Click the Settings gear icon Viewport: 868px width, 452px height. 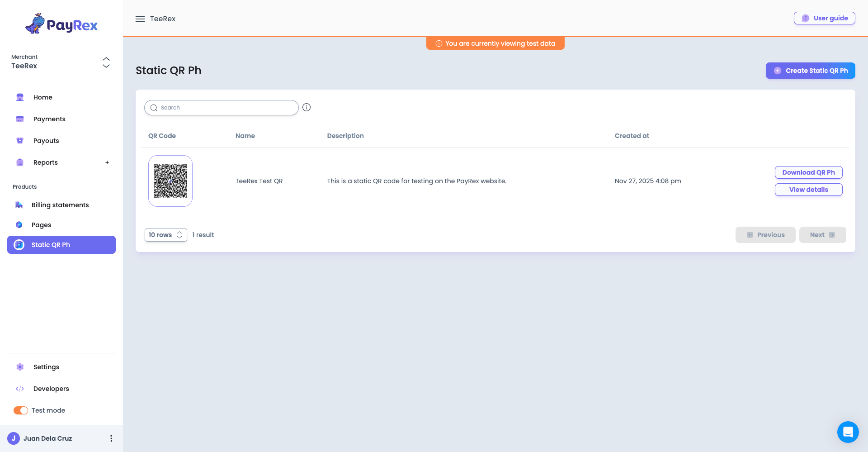[x=20, y=366]
